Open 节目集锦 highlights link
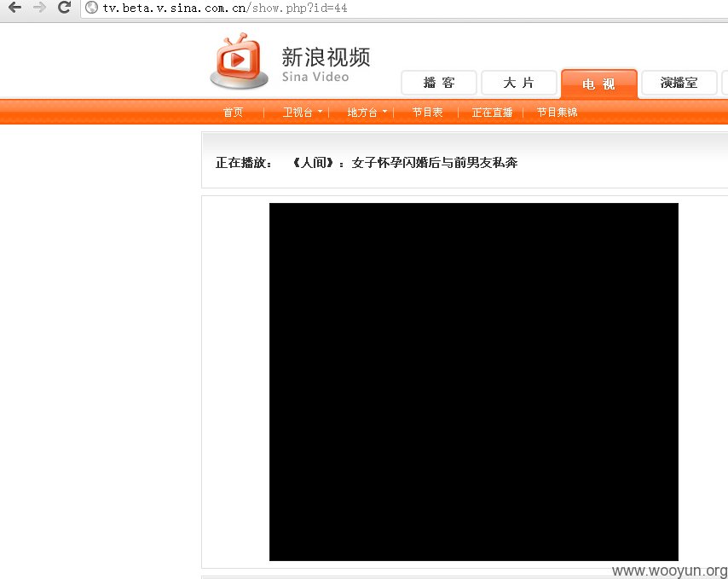 click(x=558, y=113)
